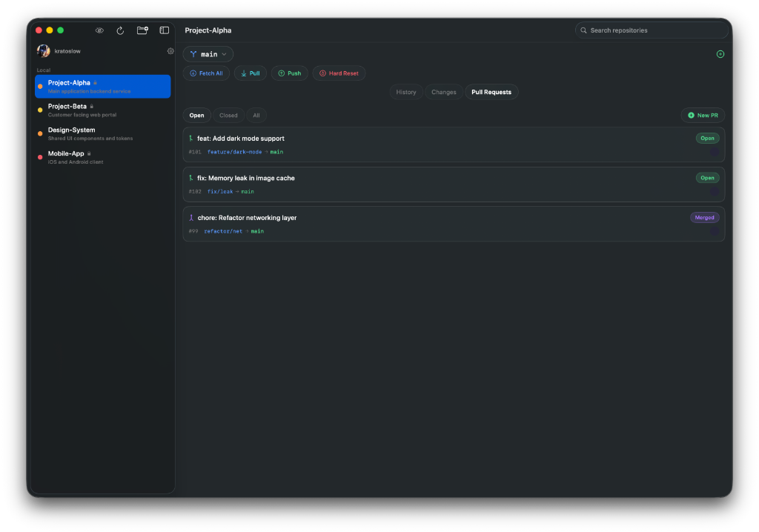759x532 pixels.
Task: Click author avatar on dark mode PR card
Action: coord(714,152)
